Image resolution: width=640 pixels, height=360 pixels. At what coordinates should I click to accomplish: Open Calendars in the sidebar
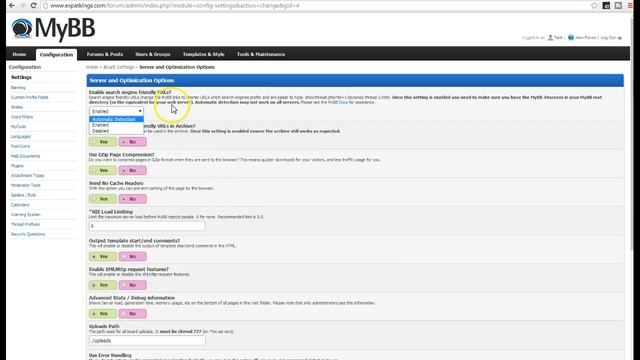click(x=20, y=205)
